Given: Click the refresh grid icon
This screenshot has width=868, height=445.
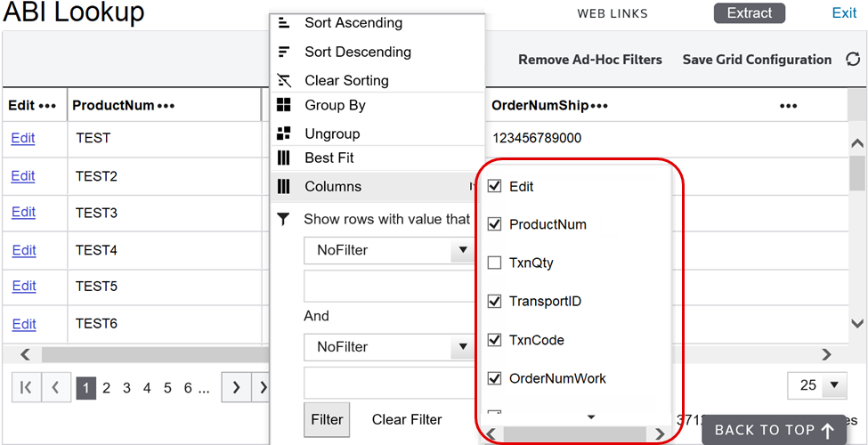Looking at the screenshot, I should click(x=853, y=60).
